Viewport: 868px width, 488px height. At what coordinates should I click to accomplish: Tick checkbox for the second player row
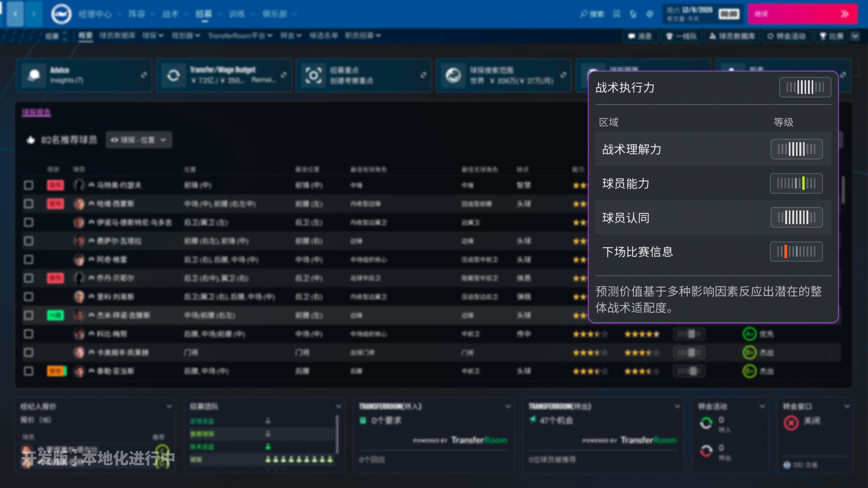29,204
